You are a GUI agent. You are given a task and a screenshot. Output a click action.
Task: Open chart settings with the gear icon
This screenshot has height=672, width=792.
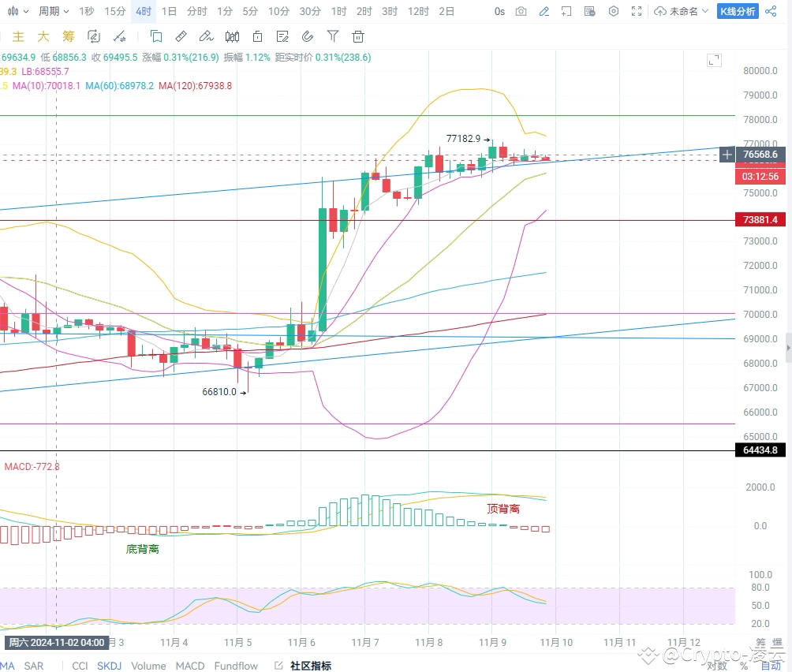[613, 11]
